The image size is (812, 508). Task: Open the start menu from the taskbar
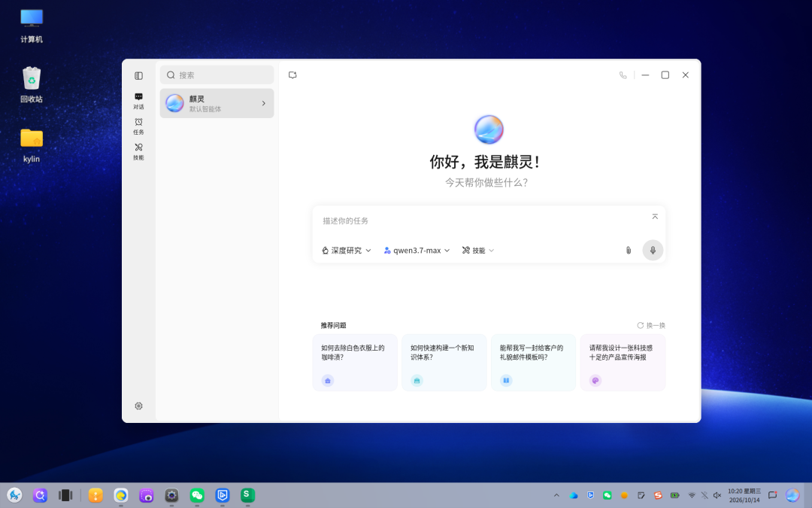pos(14,495)
